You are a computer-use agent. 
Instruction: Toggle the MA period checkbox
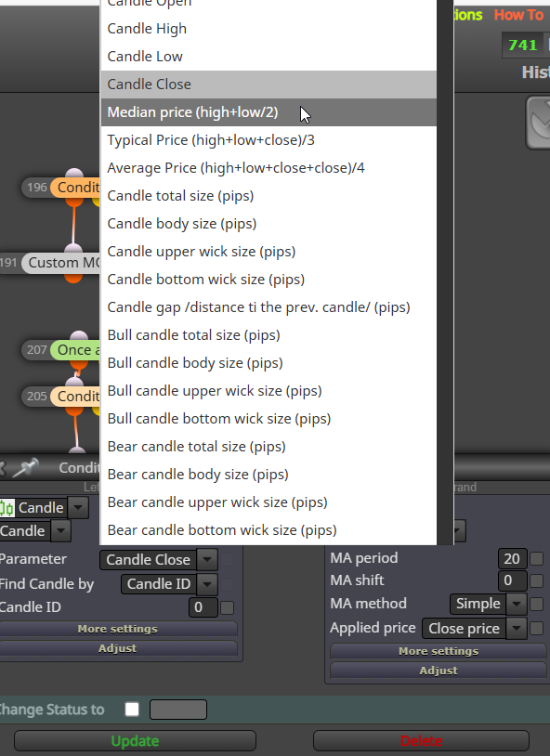point(536,558)
